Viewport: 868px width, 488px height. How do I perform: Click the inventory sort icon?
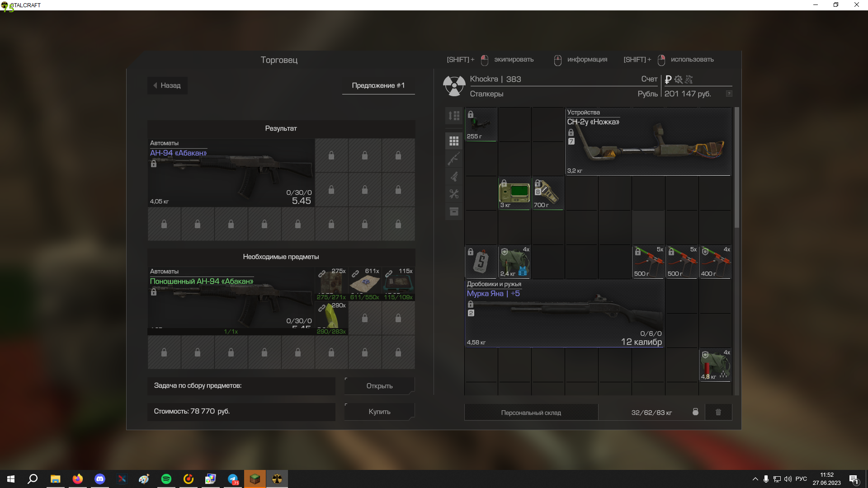[x=454, y=116]
